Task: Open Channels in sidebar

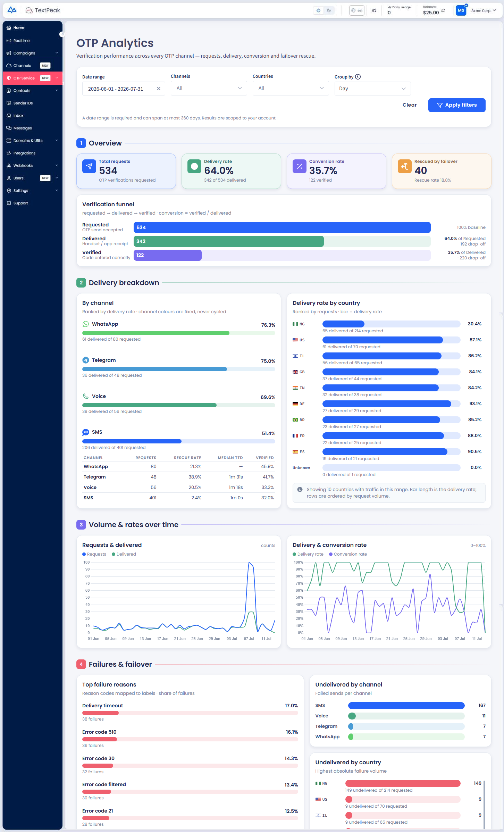Action: (33, 66)
